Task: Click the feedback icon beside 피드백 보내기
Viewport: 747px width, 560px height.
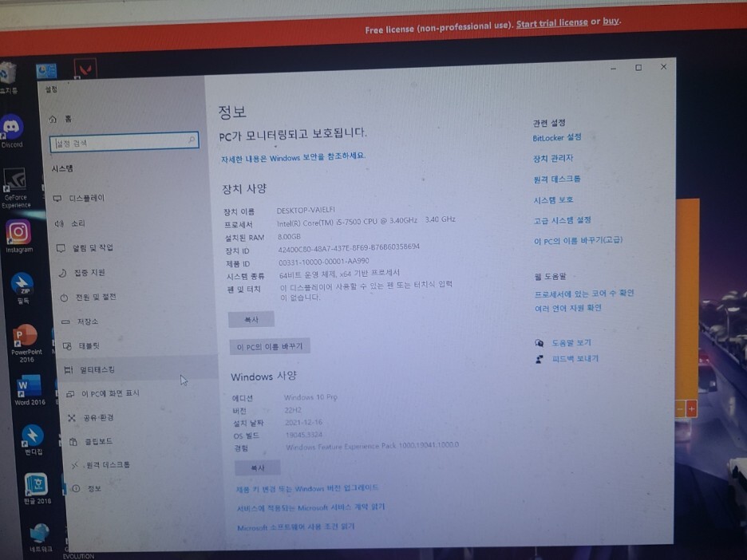Action: pos(539,359)
